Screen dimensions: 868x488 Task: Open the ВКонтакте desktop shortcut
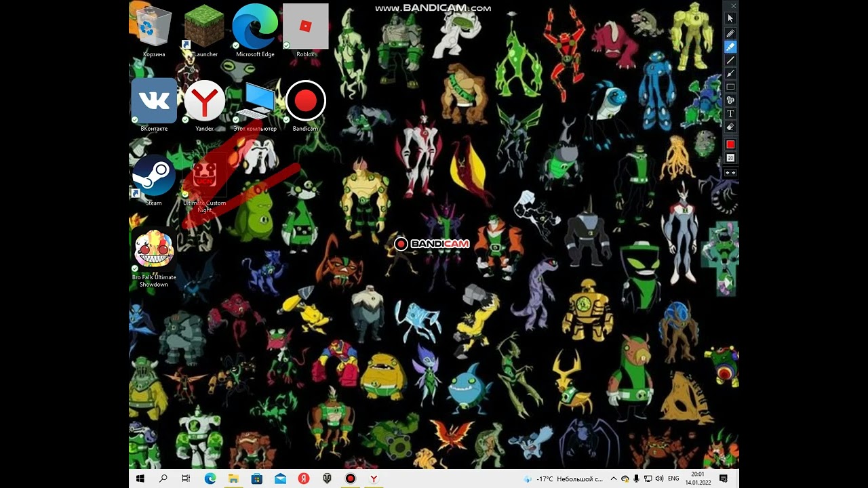(154, 104)
